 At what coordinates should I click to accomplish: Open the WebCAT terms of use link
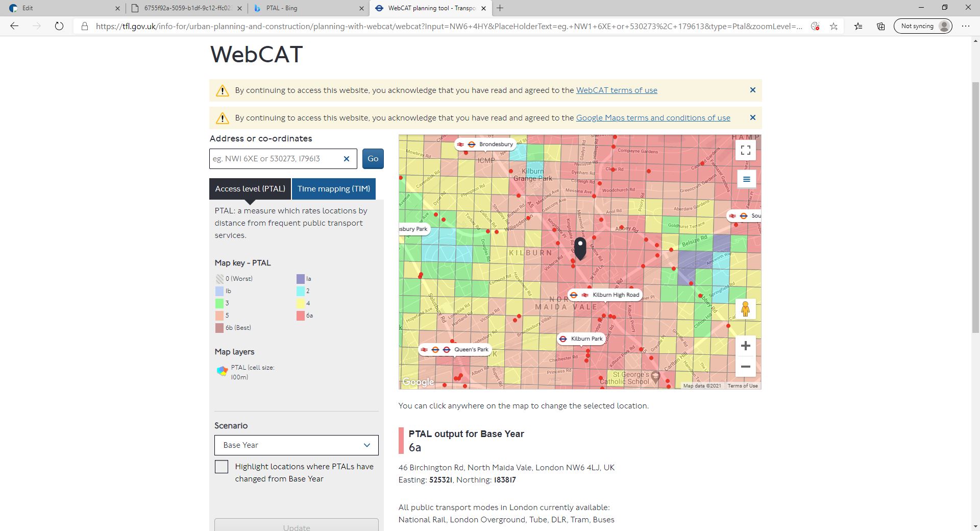point(617,90)
